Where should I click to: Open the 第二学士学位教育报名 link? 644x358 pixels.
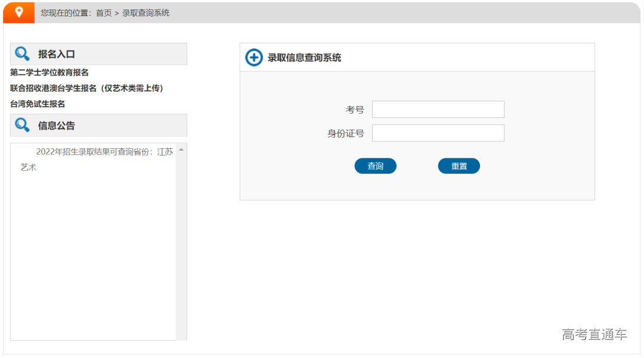click(x=49, y=73)
